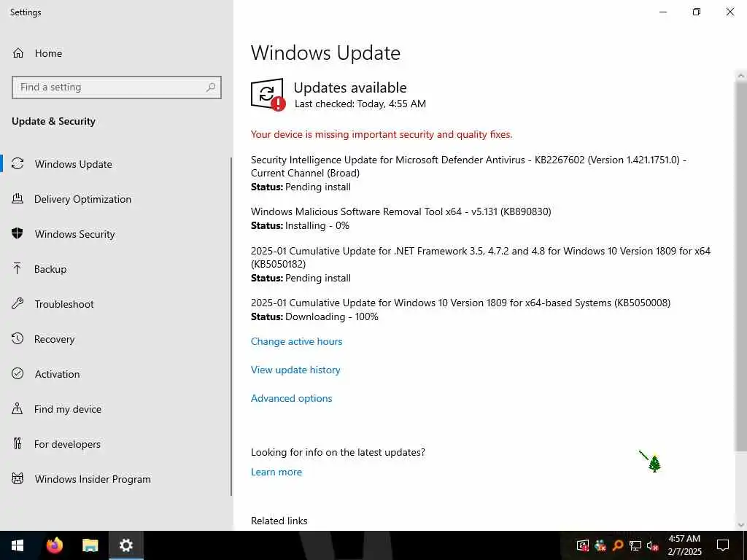Select Recovery in the sidebar
747x560 pixels.
pyautogui.click(x=54, y=339)
